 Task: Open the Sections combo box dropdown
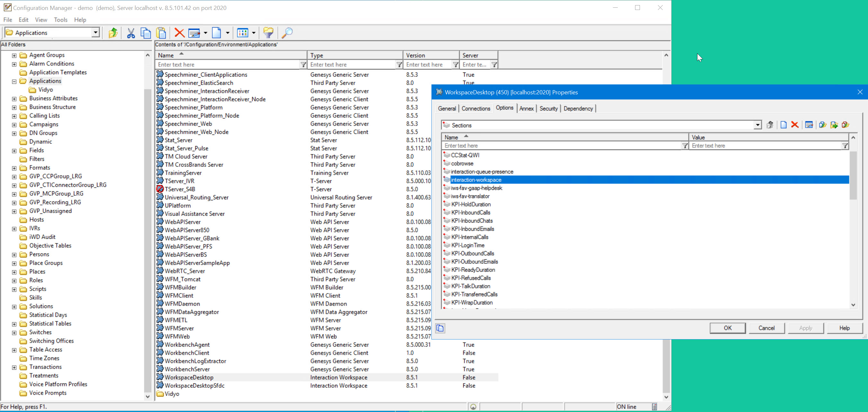pos(757,125)
